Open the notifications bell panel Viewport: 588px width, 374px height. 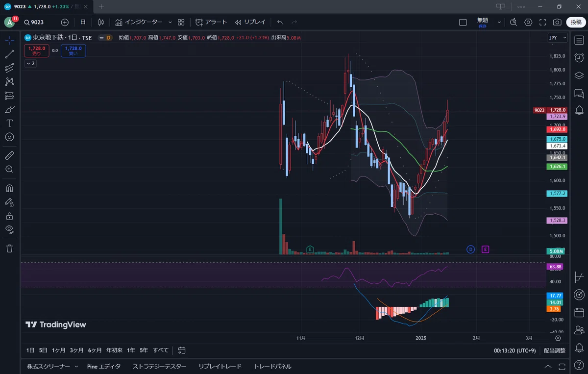click(579, 110)
